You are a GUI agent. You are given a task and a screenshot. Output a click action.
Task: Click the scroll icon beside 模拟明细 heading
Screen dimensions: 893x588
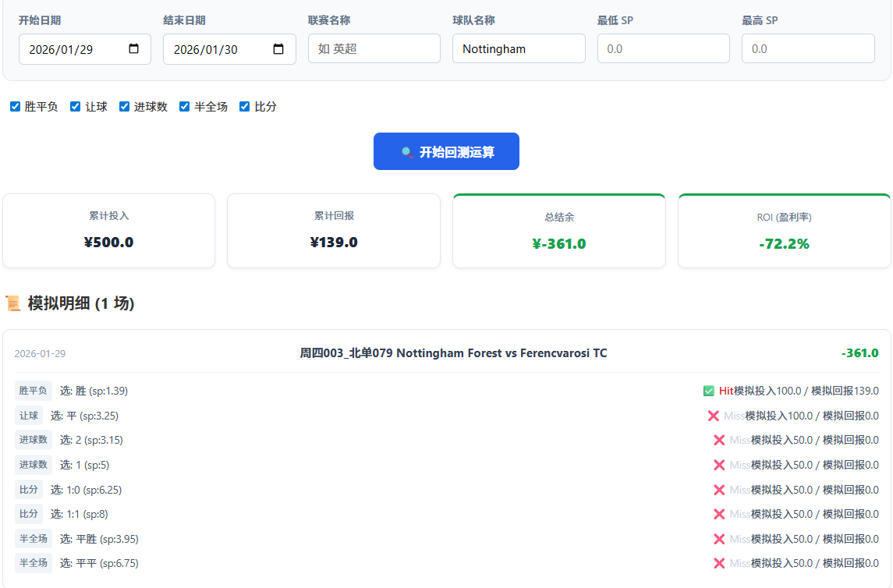13,303
